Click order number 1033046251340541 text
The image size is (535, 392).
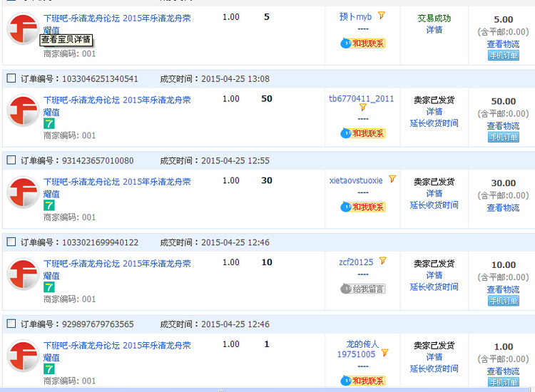point(100,78)
